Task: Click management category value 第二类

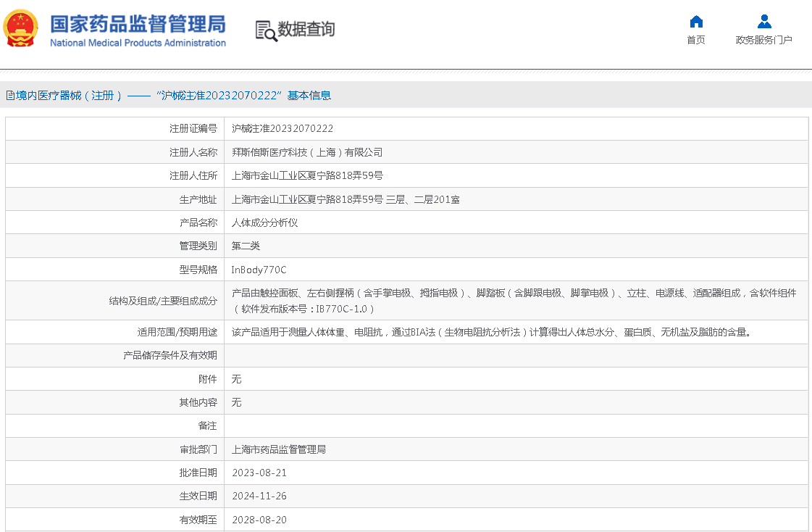Action: click(246, 246)
